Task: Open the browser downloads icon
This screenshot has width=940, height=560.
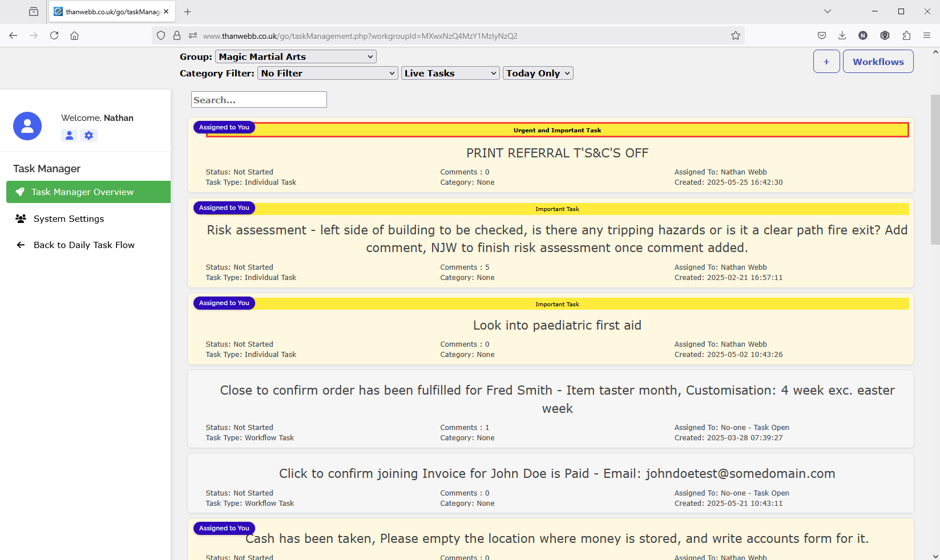Action: point(842,35)
